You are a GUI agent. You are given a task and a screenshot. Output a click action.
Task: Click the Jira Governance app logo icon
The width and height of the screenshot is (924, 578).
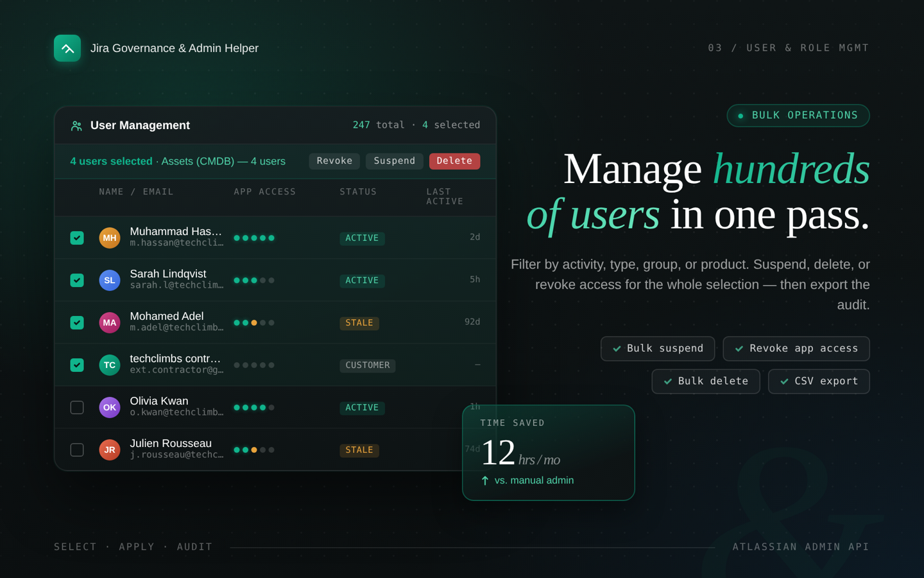coord(67,48)
